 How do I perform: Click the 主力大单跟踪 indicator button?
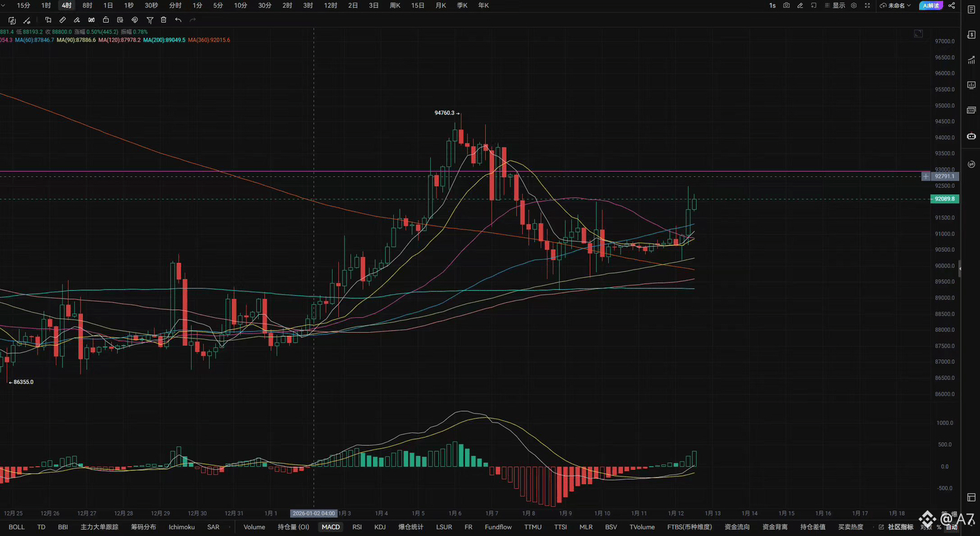pos(99,527)
